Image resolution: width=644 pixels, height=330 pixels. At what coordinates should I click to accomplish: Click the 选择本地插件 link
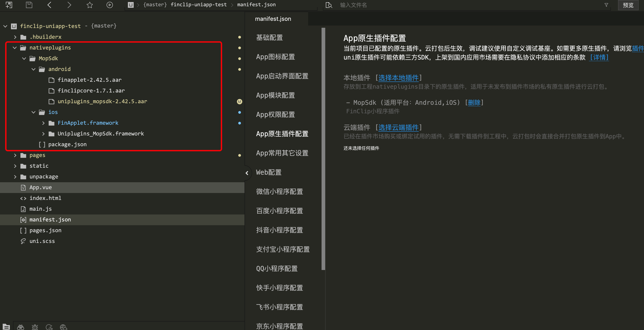pyautogui.click(x=398, y=78)
